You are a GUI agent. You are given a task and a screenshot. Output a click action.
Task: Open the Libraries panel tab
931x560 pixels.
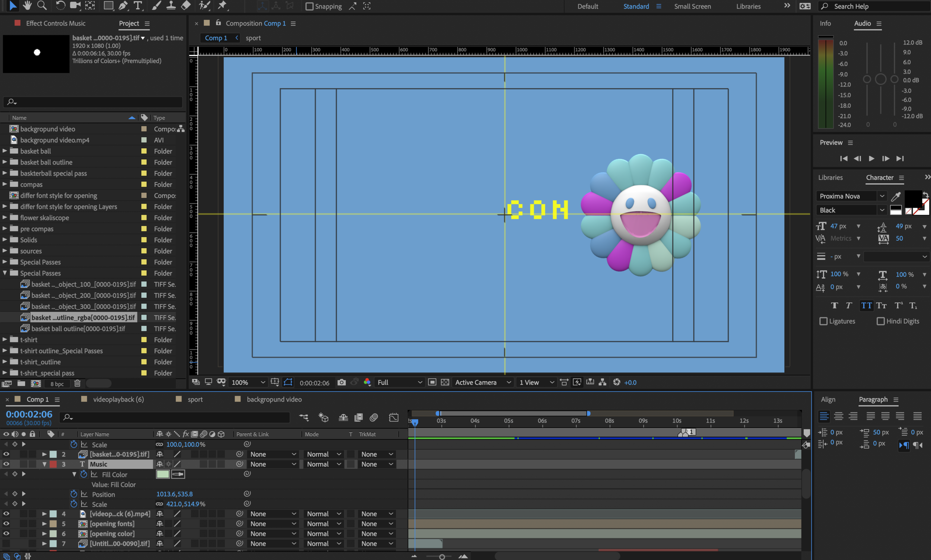click(x=830, y=177)
